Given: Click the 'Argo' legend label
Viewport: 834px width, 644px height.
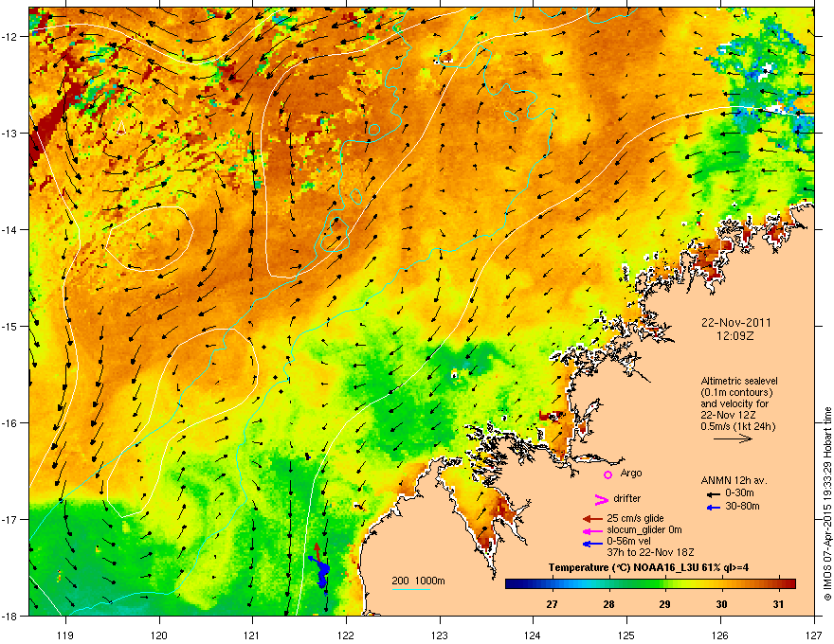Looking at the screenshot, I should (631, 473).
